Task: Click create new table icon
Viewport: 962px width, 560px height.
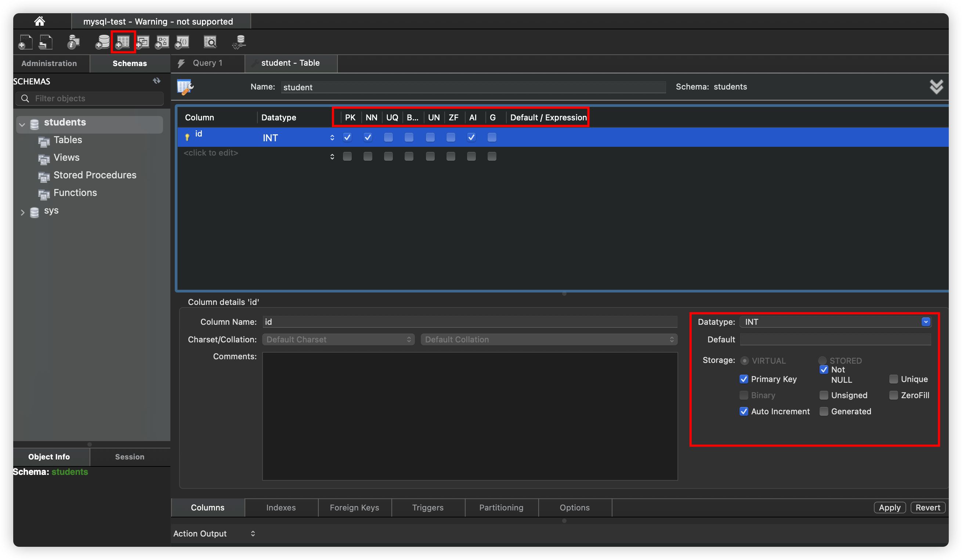Action: coord(123,42)
